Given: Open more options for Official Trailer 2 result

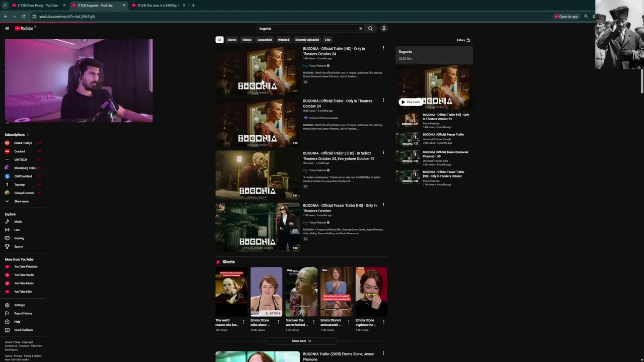Looking at the screenshot, I should click(383, 153).
